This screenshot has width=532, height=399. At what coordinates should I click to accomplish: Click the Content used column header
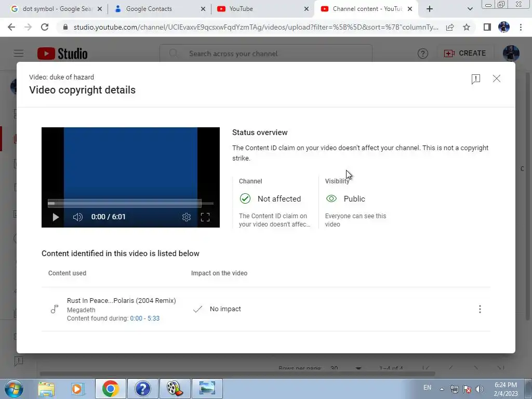click(67, 273)
